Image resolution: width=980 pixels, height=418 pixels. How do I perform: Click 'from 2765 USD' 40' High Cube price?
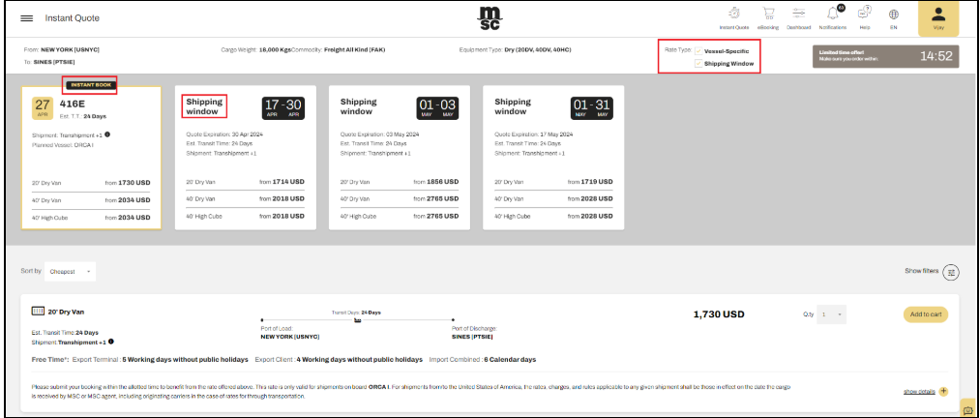pos(435,216)
